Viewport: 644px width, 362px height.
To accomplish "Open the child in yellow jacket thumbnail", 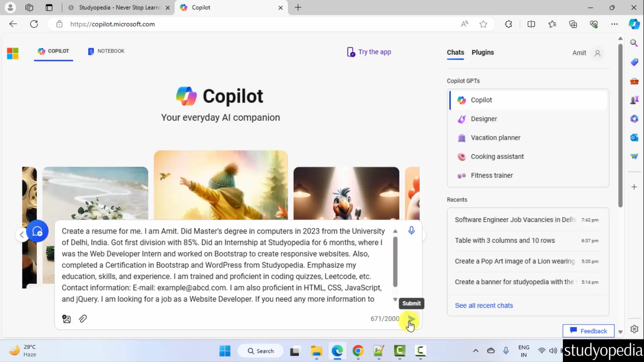I will pyautogui.click(x=221, y=185).
